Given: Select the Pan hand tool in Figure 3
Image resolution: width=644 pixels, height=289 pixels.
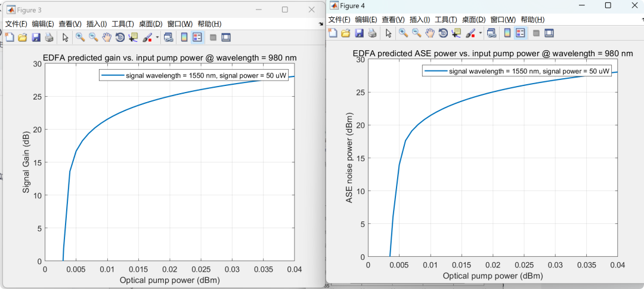Looking at the screenshot, I should click(107, 38).
